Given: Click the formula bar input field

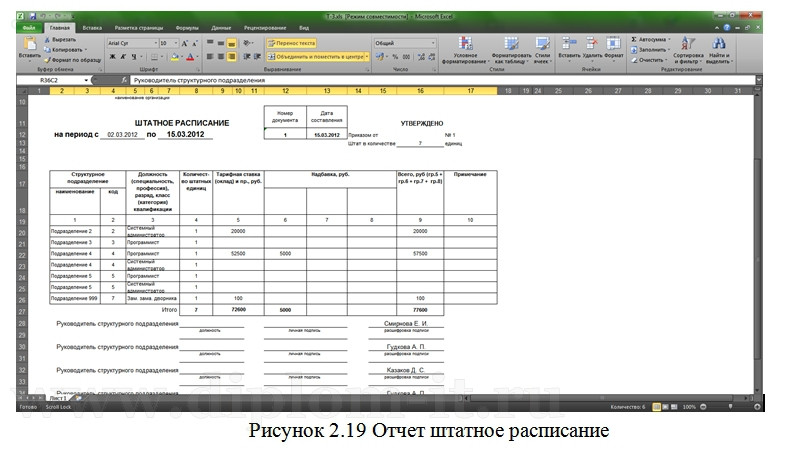Looking at the screenshot, I should (x=443, y=80).
